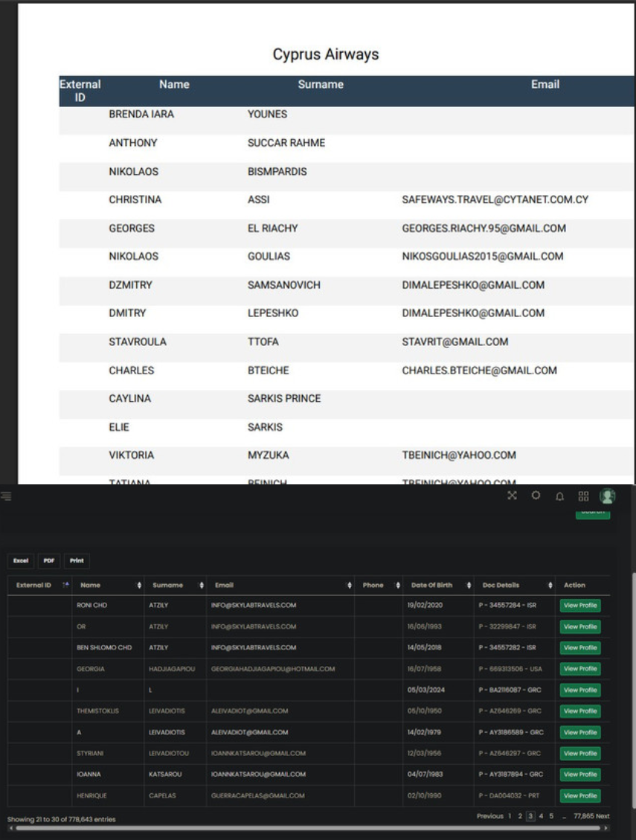The height and width of the screenshot is (840, 636).
Task: Click the right arrow of horizontal scrollbar
Action: (x=606, y=827)
